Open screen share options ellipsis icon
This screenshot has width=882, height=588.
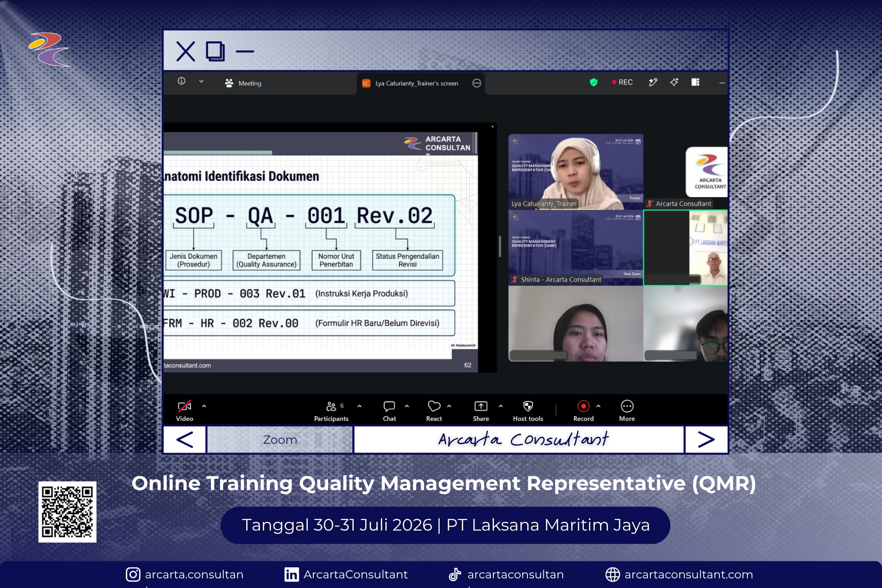[x=477, y=83]
